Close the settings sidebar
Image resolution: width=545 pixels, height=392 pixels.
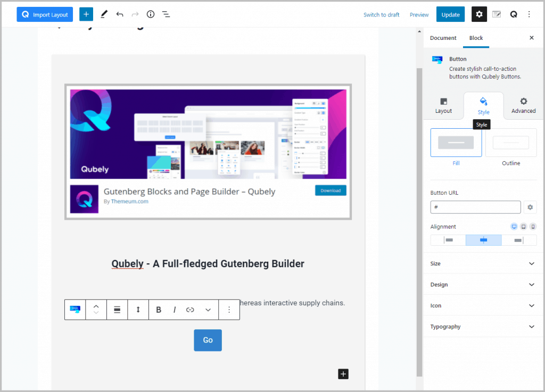tap(532, 38)
